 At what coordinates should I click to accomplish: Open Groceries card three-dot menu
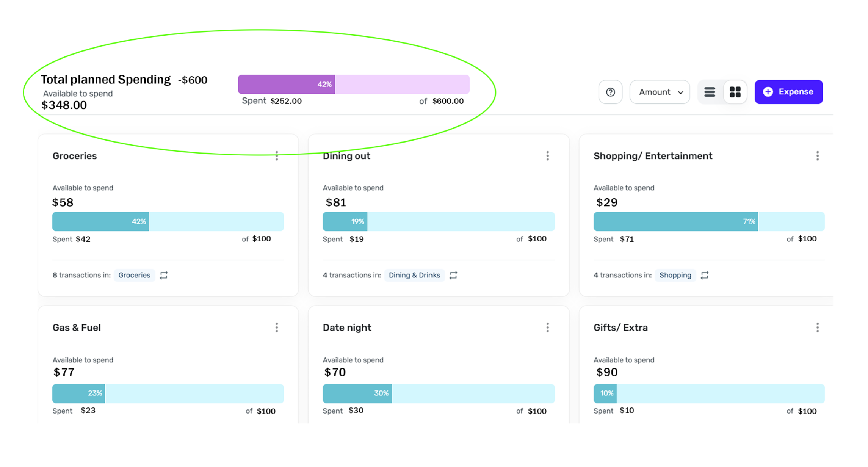click(277, 156)
